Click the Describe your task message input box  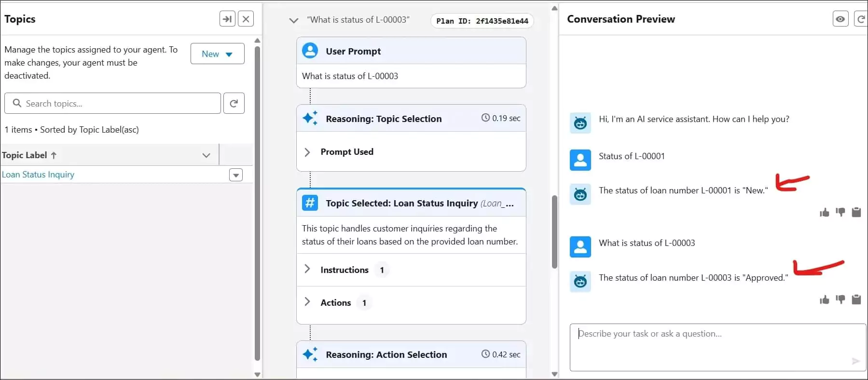pyautogui.click(x=718, y=347)
